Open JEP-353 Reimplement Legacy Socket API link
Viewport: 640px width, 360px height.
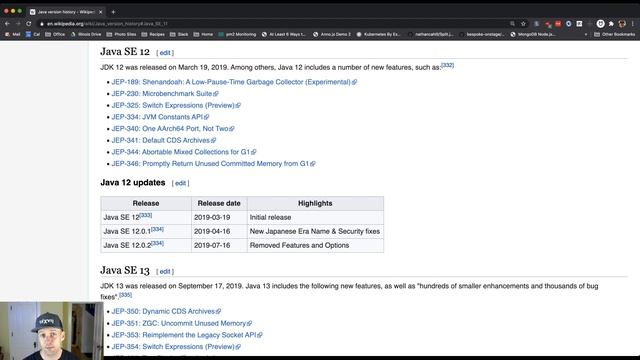point(187,335)
